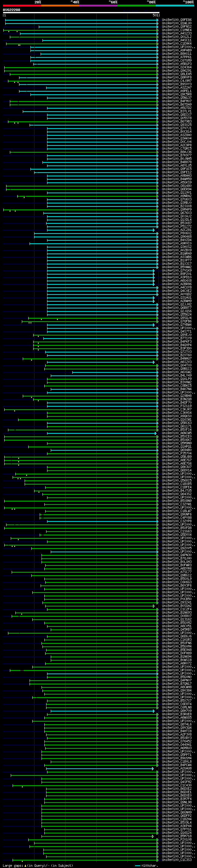Screen dimensions: 197x868
Task: Select the UniRef100_P80602 label
Action: pos(177,233)
